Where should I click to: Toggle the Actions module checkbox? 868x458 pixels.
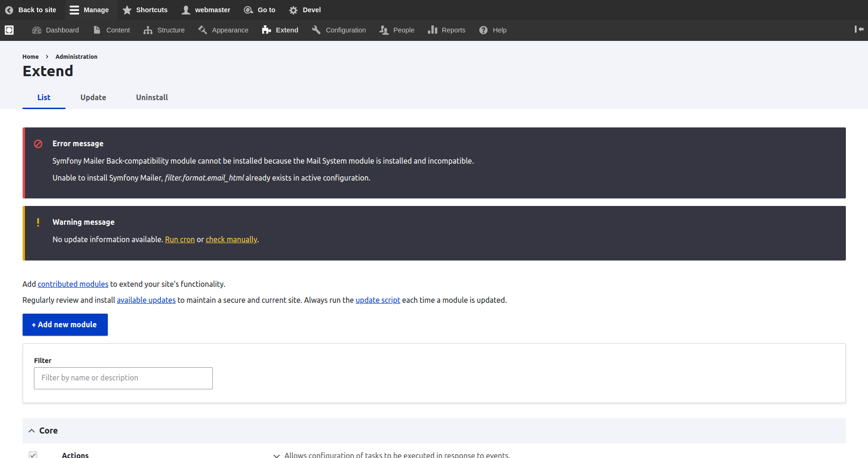33,455
